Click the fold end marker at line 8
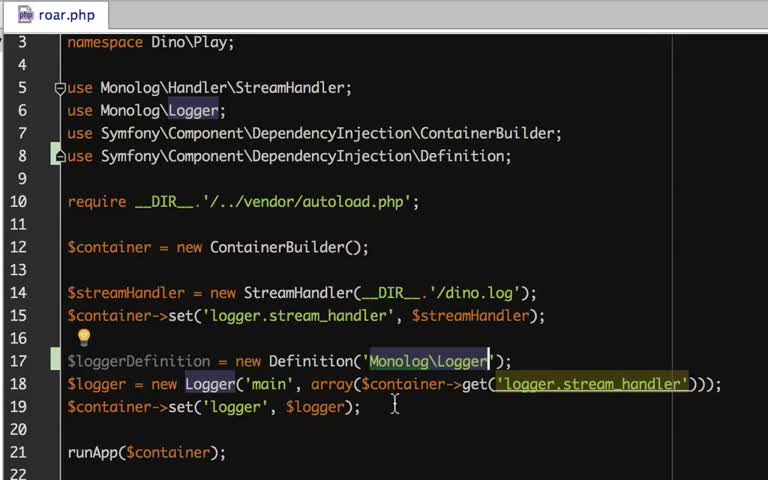 [x=60, y=157]
